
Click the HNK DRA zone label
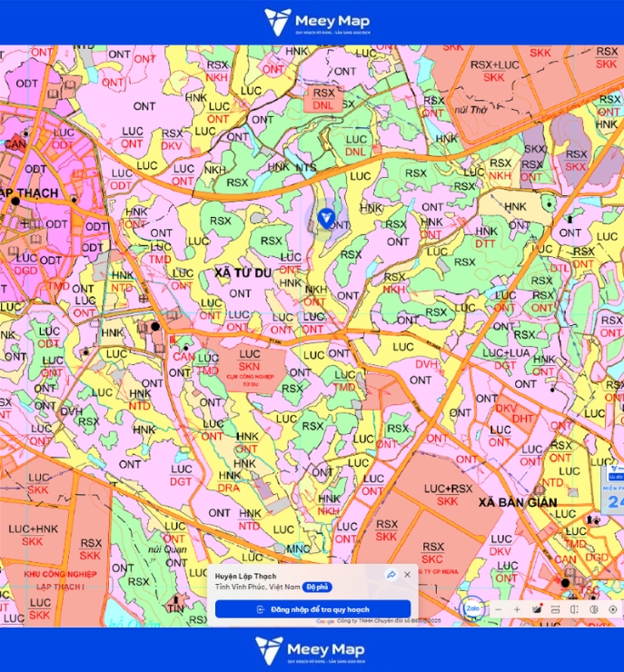coord(229,481)
